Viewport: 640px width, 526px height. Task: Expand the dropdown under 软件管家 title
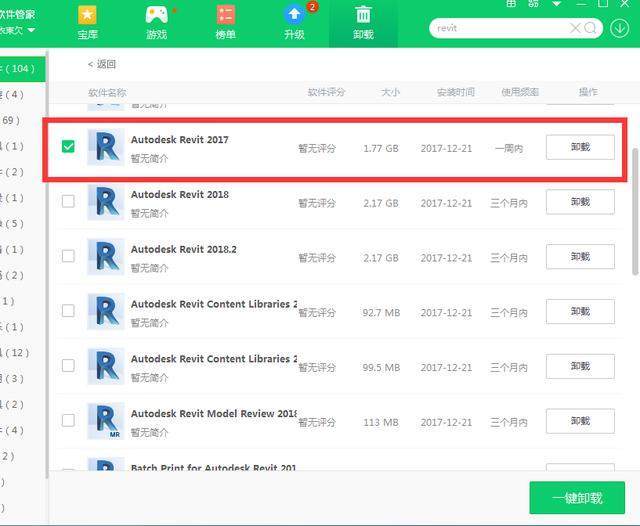point(31,30)
